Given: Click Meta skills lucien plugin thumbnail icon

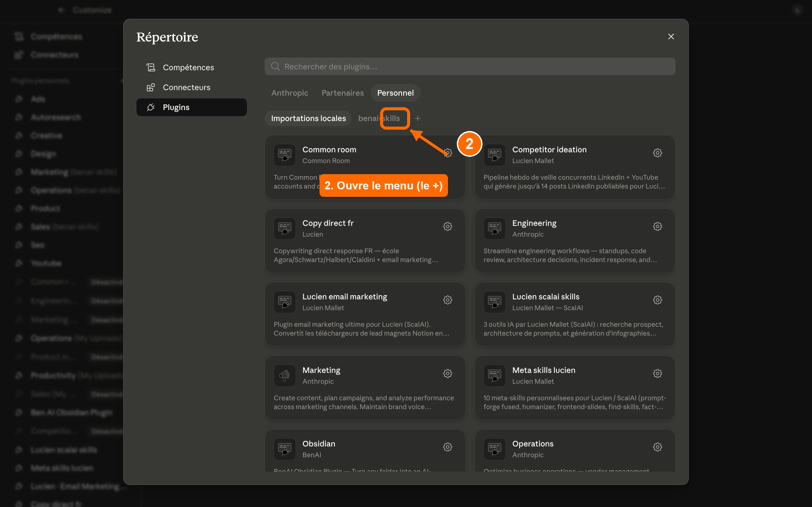Looking at the screenshot, I should click(x=494, y=375).
